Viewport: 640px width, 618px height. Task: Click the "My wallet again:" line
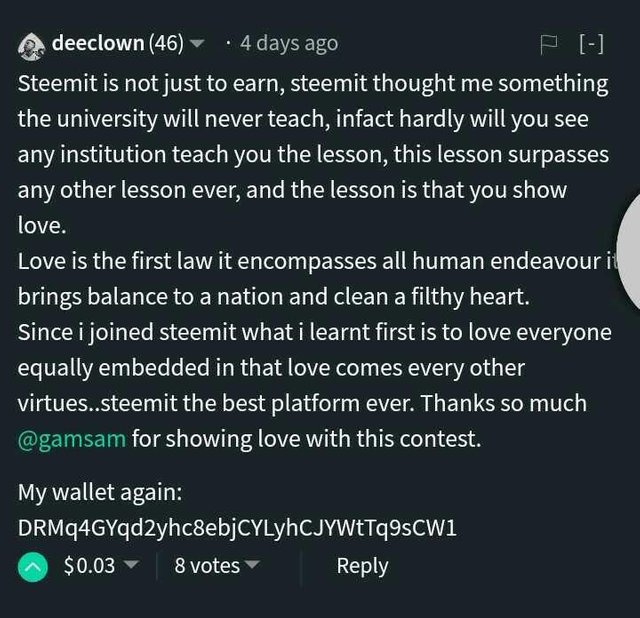click(100, 492)
